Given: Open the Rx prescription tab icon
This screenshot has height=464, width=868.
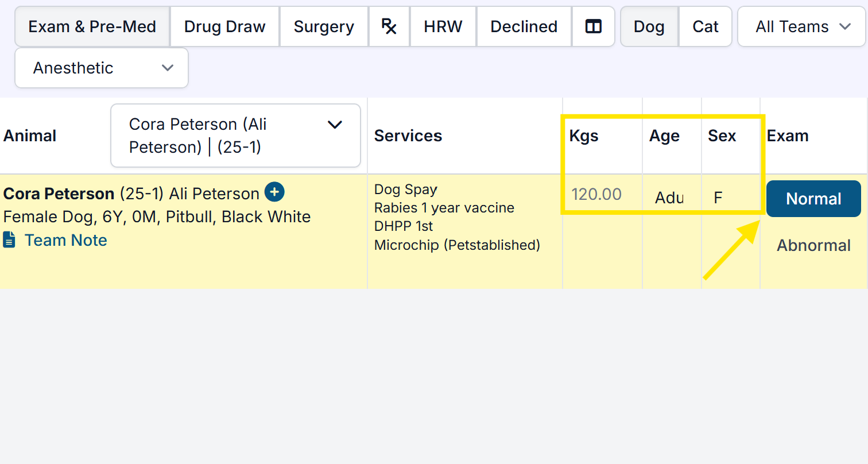Looking at the screenshot, I should click(x=389, y=26).
